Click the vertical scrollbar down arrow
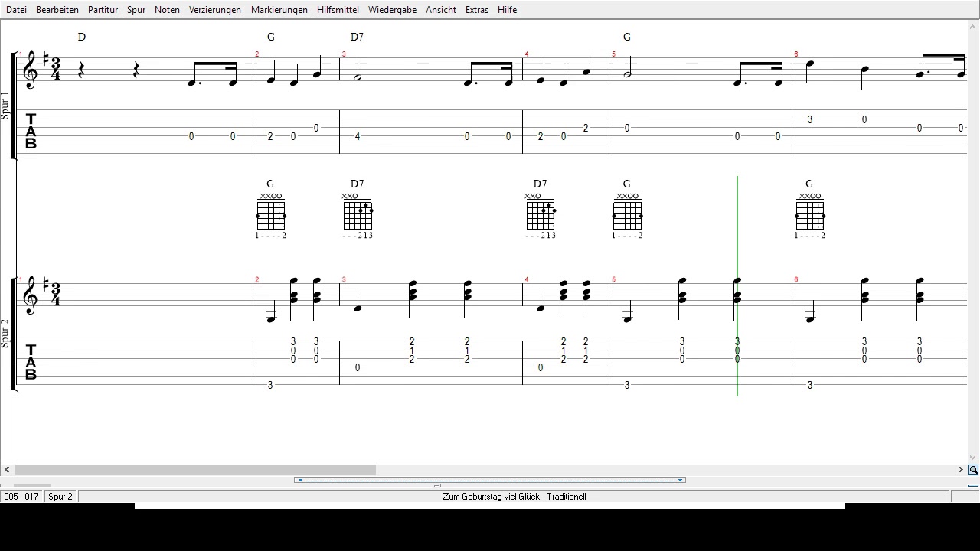This screenshot has width=980, height=551. pos(973,457)
